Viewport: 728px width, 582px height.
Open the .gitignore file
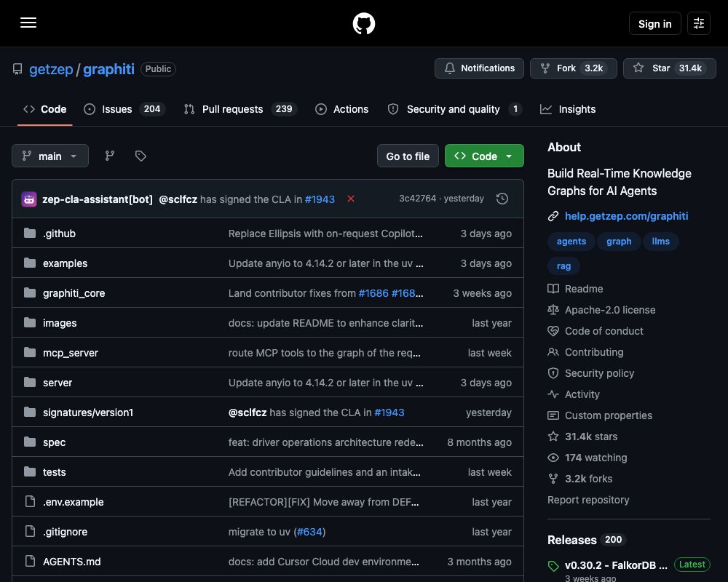(65, 532)
